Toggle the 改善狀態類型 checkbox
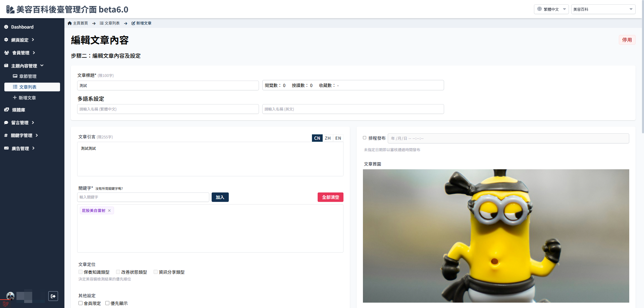This screenshot has height=308, width=644. (x=118, y=272)
